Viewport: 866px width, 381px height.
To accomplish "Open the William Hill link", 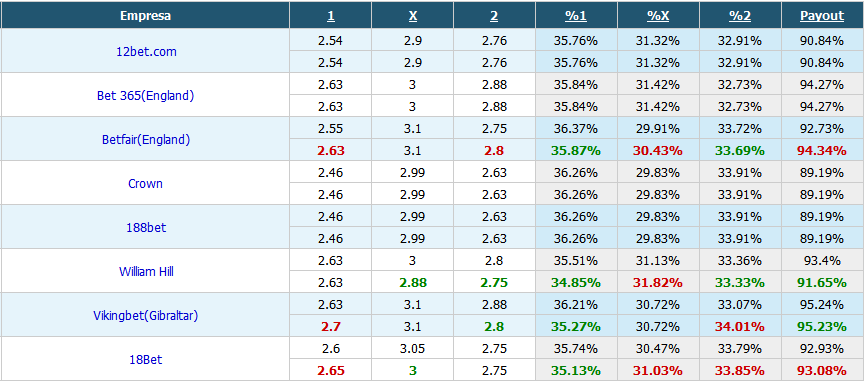I will (146, 272).
